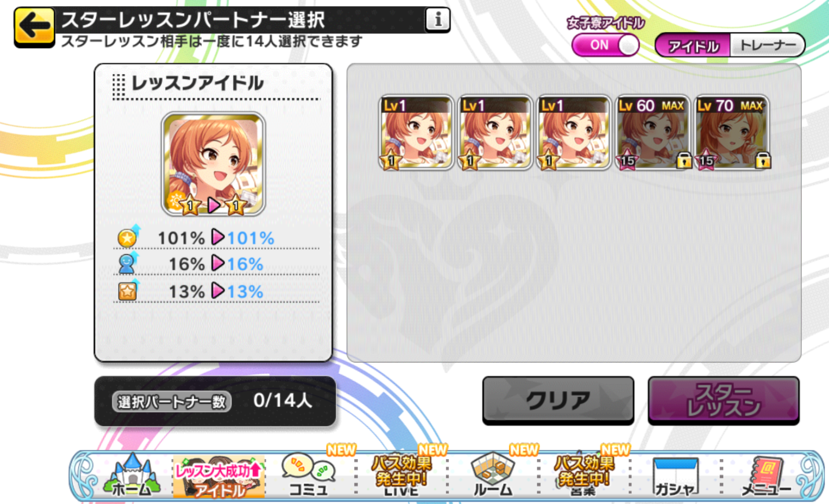Start the Star Lesson purple button

point(724,400)
